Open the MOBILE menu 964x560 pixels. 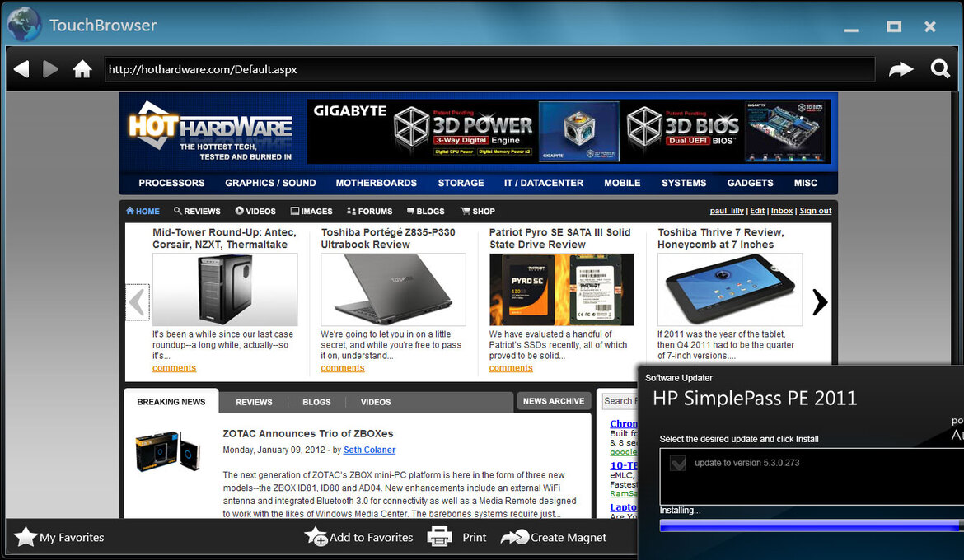point(622,183)
